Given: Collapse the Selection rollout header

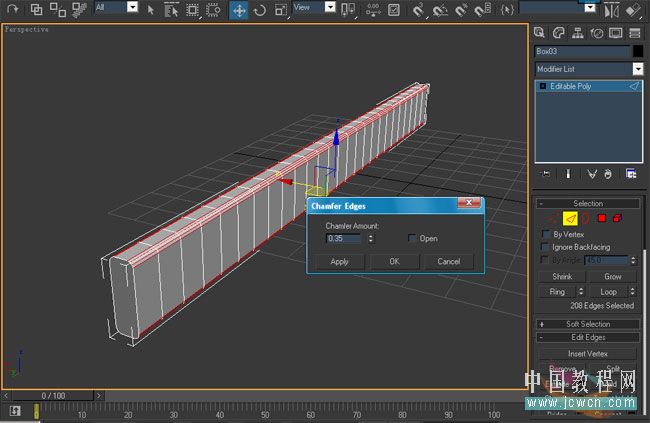Looking at the screenshot, I should (588, 203).
